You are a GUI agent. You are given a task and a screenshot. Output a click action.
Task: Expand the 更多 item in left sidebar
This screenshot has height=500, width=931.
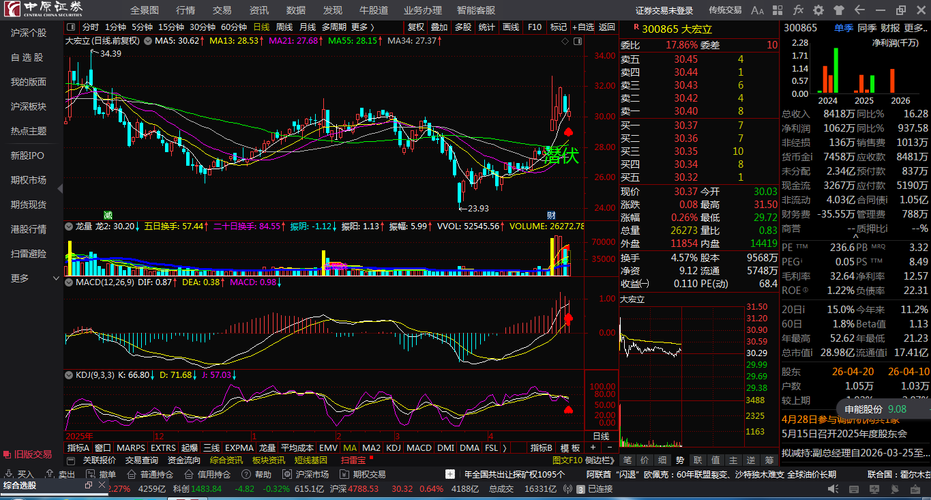click(x=31, y=278)
